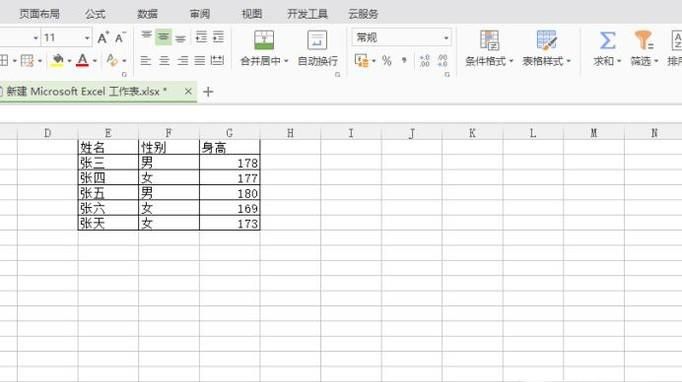Open the font name dropdown arrow
Viewport: 682px width, 382px height.
(x=36, y=38)
